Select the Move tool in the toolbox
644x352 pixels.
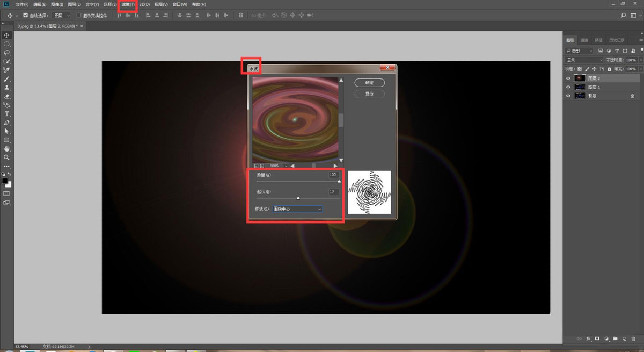[x=7, y=35]
